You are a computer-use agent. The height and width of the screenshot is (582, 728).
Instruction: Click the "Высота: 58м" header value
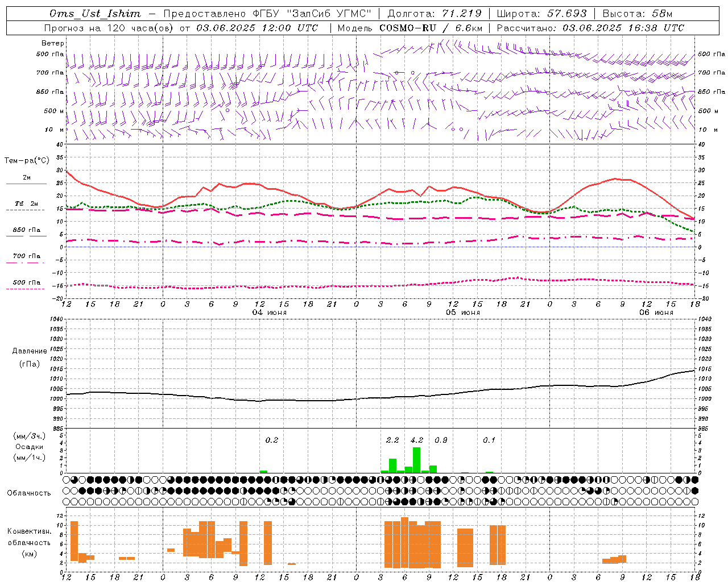point(637,14)
